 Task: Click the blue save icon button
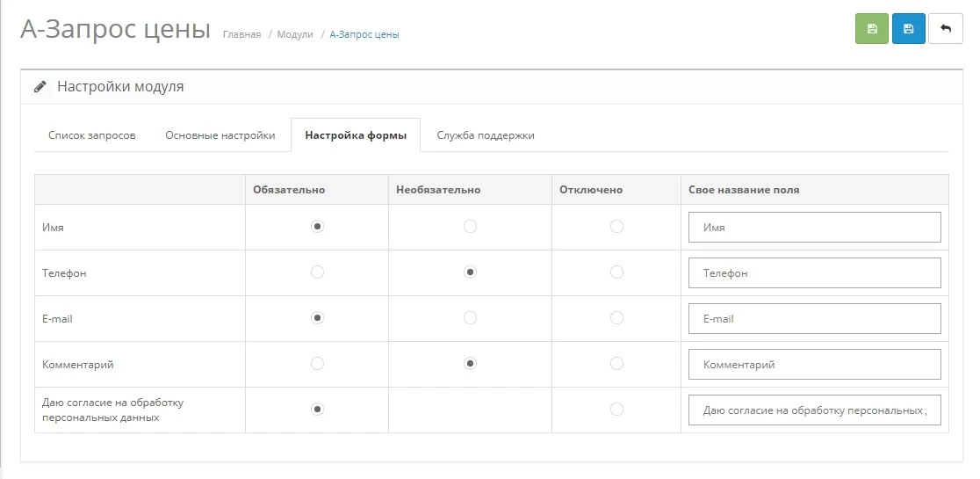(x=908, y=29)
